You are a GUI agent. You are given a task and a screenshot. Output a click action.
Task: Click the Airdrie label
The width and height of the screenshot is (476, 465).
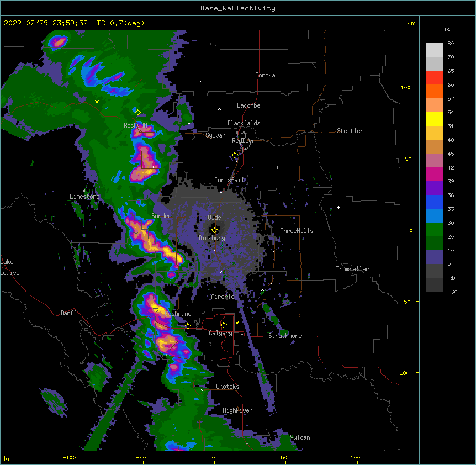pos(223,297)
